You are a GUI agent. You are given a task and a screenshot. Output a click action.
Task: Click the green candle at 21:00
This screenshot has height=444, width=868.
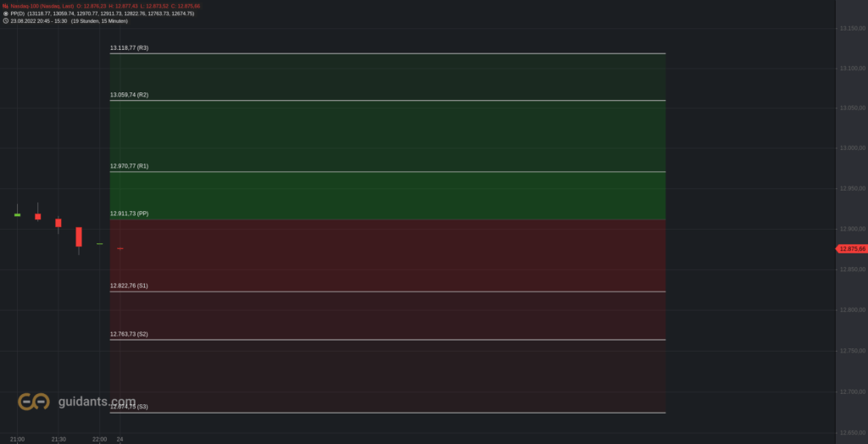point(17,215)
